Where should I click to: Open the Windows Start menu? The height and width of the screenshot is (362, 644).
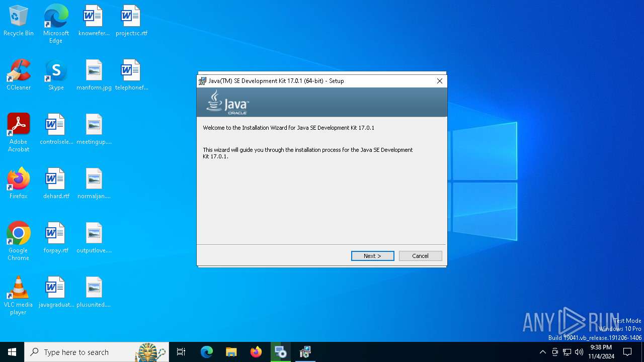click(12, 352)
